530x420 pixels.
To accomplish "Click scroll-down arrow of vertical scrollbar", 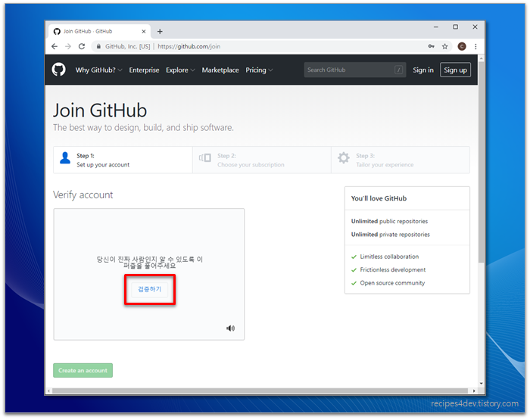I will click(481, 384).
